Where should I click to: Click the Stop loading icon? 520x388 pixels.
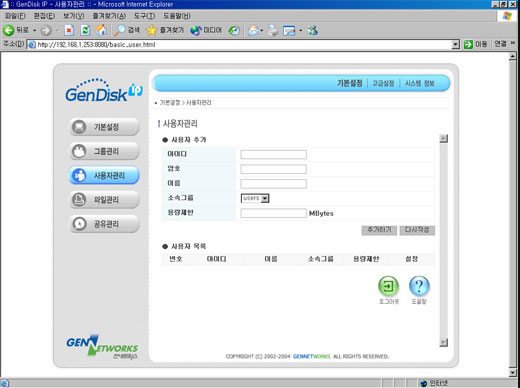[x=69, y=30]
